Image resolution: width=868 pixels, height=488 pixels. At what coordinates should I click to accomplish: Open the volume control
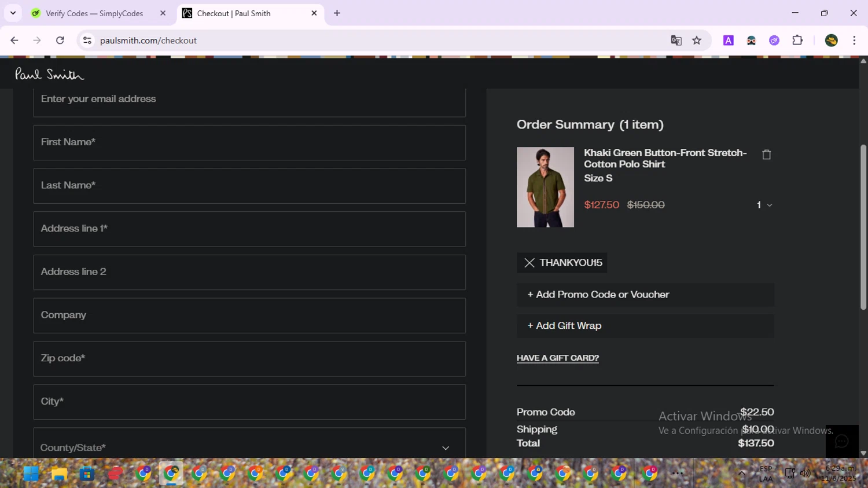(805, 474)
